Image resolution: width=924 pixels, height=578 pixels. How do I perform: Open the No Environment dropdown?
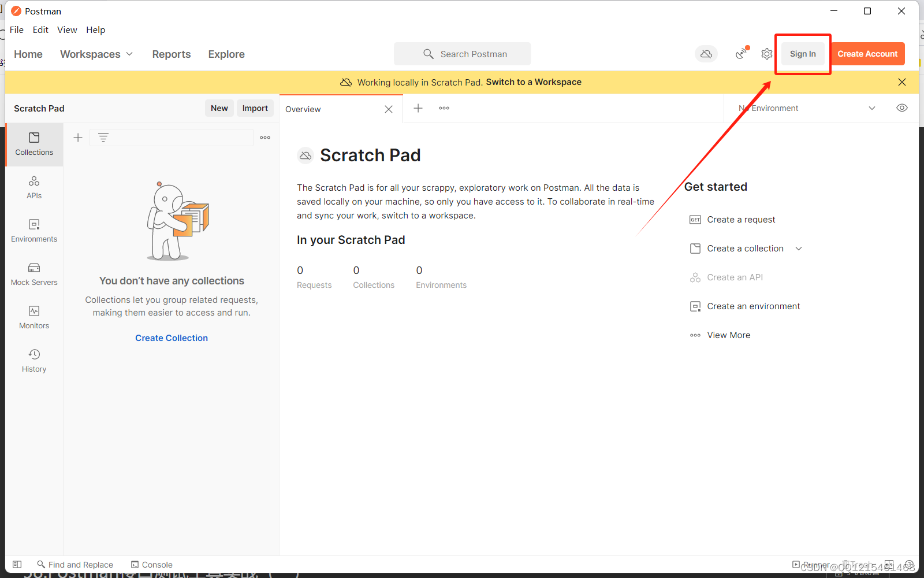pos(807,108)
